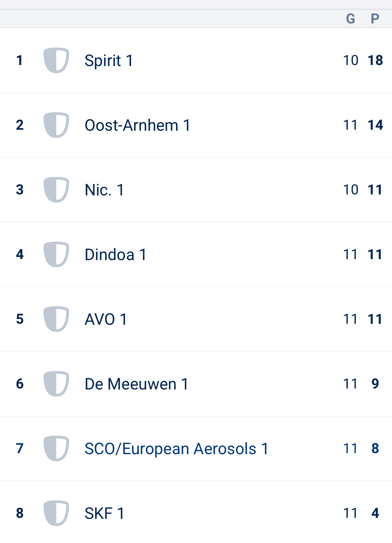The image size is (392, 543).
Task: Select the AVO 1 team name
Action: [x=106, y=319]
